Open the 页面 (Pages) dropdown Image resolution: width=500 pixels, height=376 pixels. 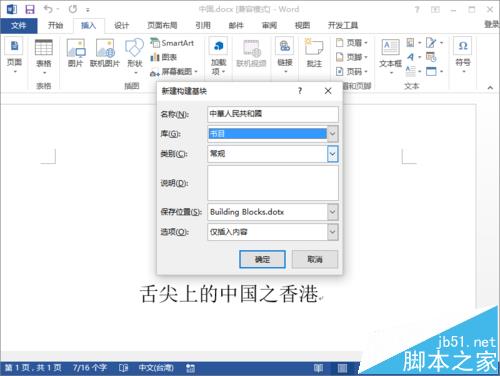tap(14, 56)
